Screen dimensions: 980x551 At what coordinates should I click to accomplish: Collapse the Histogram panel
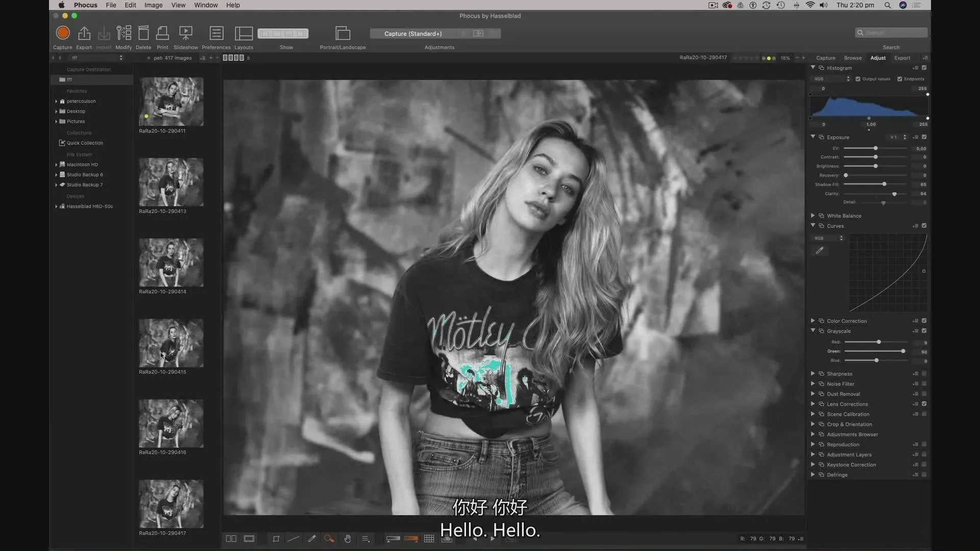(x=813, y=68)
